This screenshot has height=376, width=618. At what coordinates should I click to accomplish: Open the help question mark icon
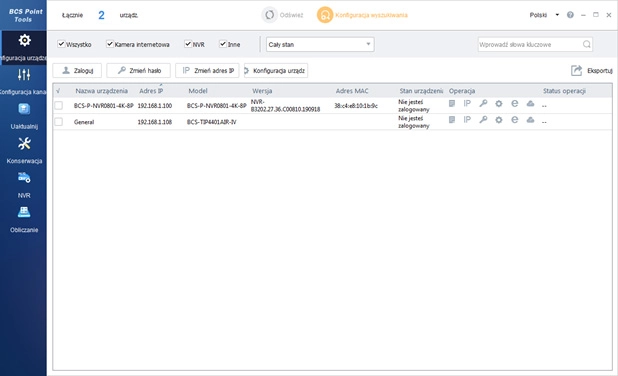(x=570, y=15)
